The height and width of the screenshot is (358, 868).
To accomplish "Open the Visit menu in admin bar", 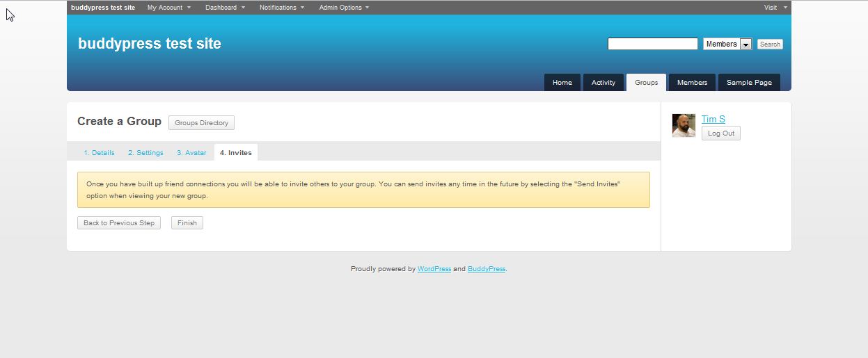I will tap(775, 8).
